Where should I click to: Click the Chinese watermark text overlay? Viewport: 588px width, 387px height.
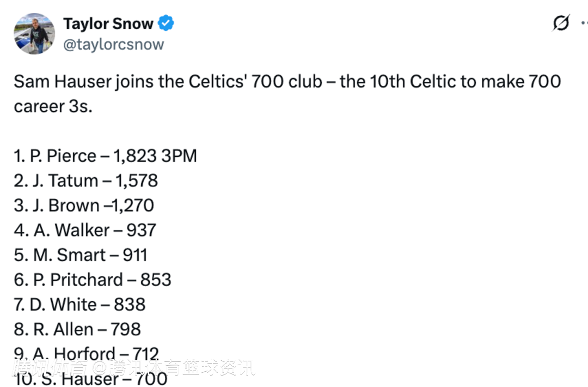point(133,367)
